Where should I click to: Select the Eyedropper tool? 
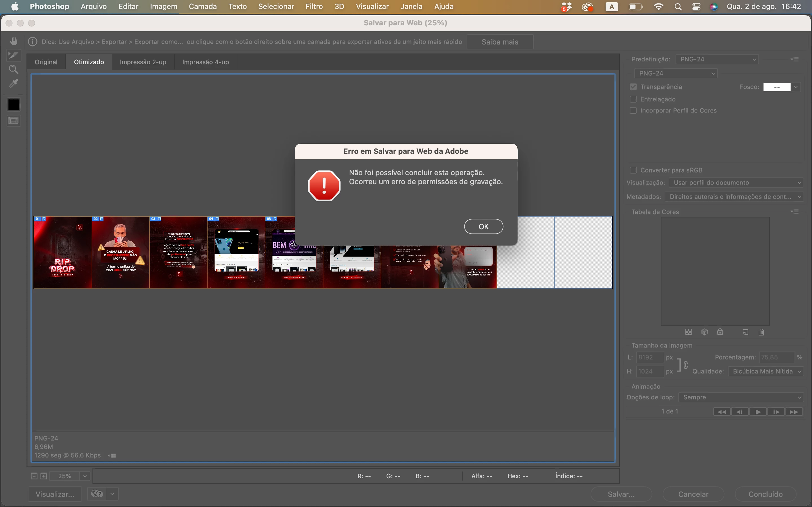[14, 83]
